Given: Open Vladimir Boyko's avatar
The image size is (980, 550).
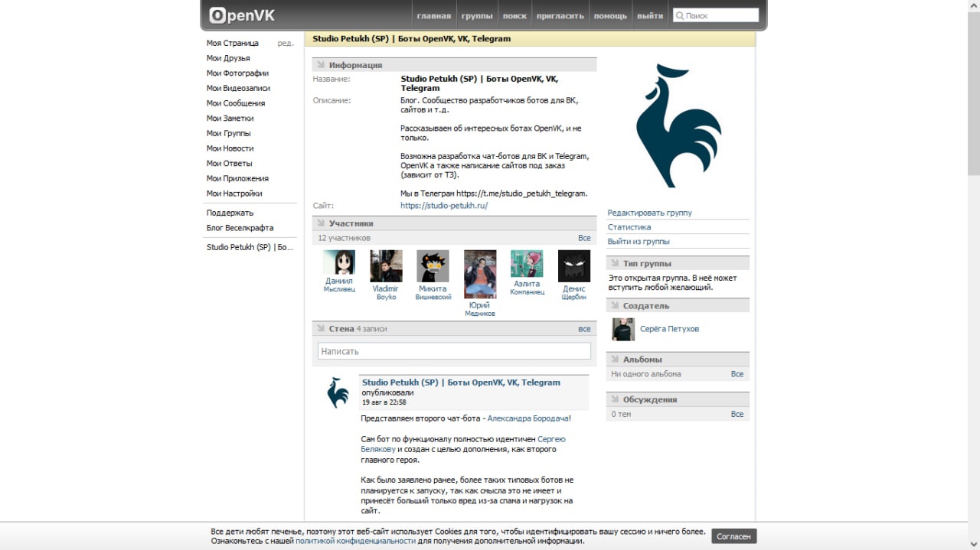Looking at the screenshot, I should 386,266.
